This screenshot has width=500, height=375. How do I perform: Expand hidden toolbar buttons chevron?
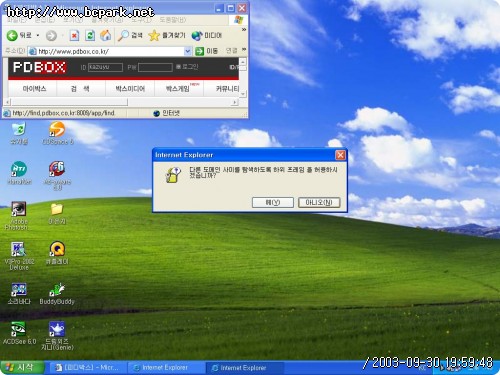pos(244,30)
